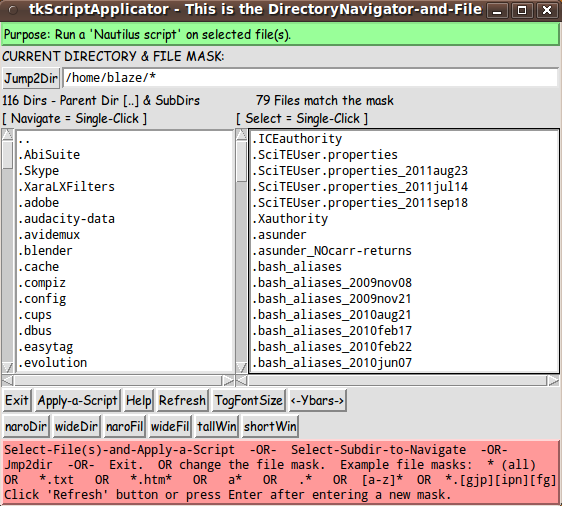Click the Apply-a-Script button
The width and height of the screenshot is (562, 506).
click(x=77, y=400)
